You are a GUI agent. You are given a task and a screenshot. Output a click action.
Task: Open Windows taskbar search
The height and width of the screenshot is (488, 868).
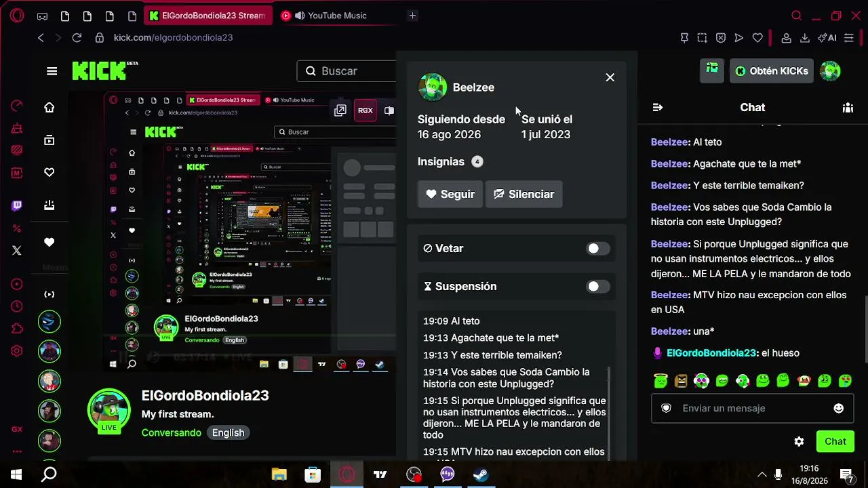tap(49, 474)
